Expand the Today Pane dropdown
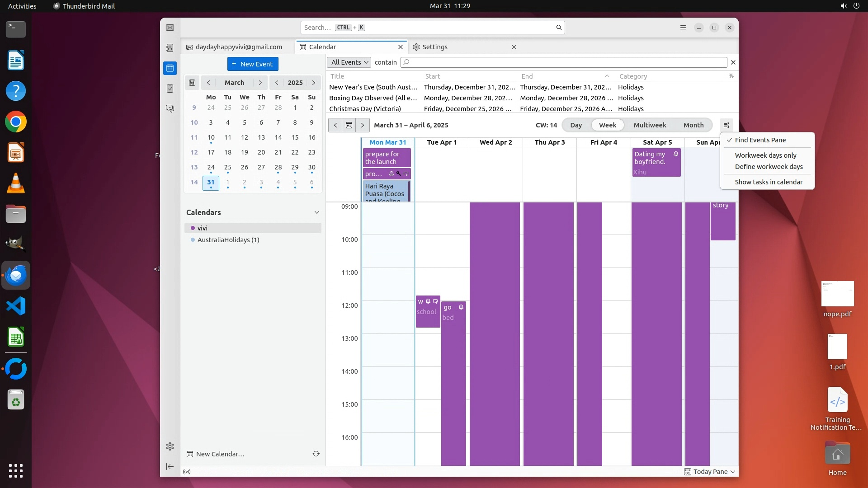The width and height of the screenshot is (868, 488). coord(732,472)
